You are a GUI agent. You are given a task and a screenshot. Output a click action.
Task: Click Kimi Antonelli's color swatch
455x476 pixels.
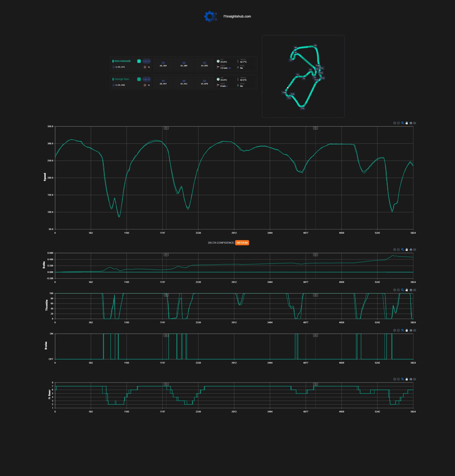pos(139,61)
